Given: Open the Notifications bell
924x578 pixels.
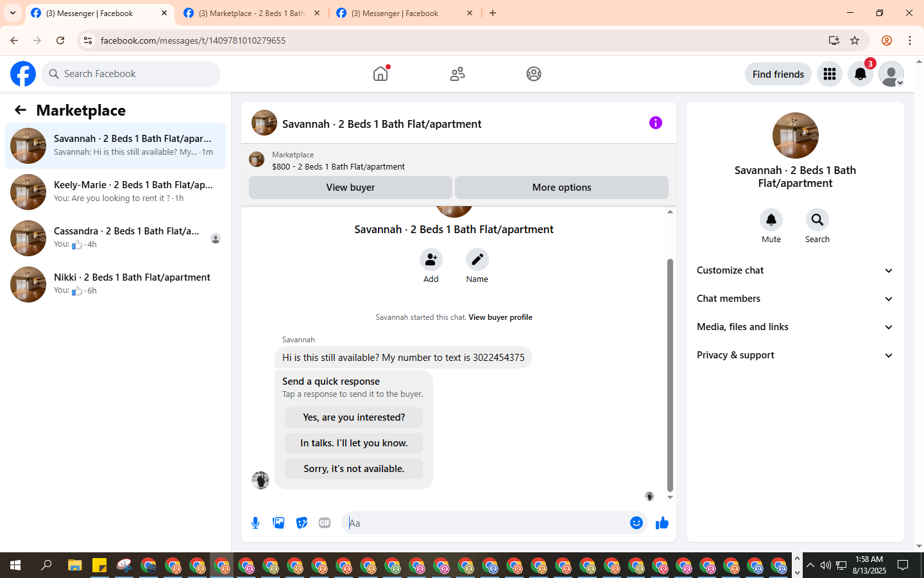Looking at the screenshot, I should (x=860, y=74).
